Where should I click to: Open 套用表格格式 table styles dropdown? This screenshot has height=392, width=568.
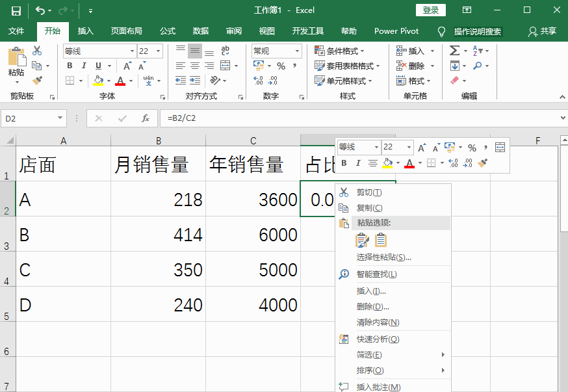(x=347, y=66)
